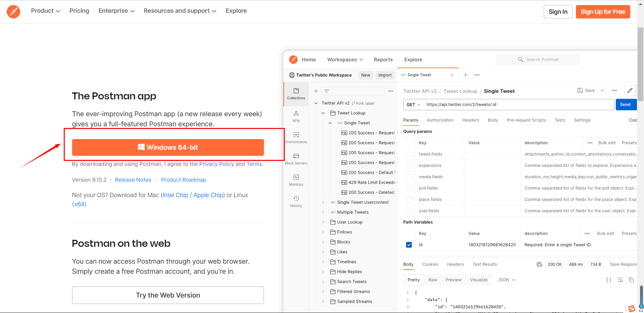Check the user.fields parameter checkbox
Screen dimensions: 644x313
(409, 211)
